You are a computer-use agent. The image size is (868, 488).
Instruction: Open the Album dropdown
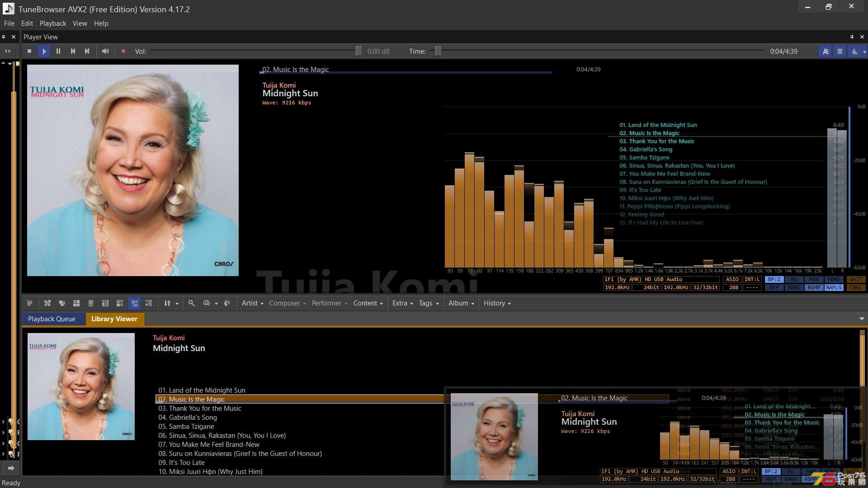461,303
